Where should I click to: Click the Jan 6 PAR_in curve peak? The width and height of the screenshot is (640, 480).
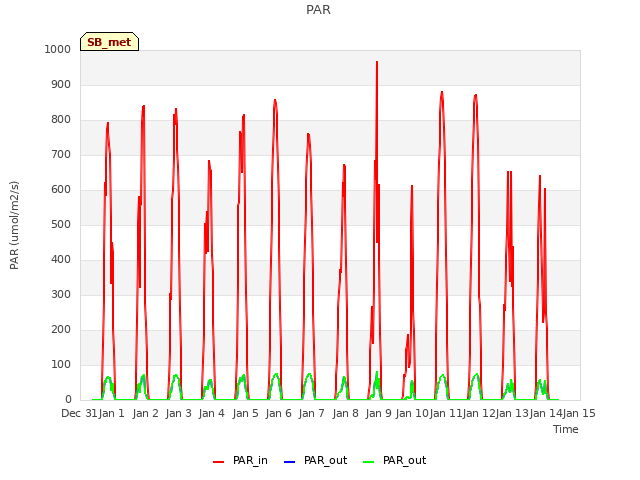(x=275, y=100)
